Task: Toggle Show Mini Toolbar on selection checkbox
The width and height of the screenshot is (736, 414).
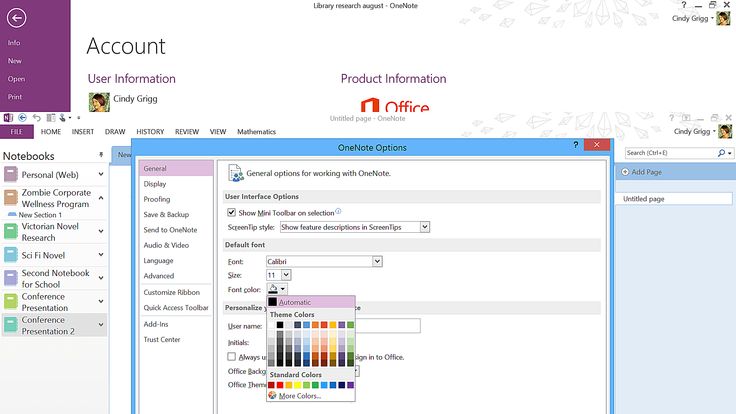Action: coord(231,213)
